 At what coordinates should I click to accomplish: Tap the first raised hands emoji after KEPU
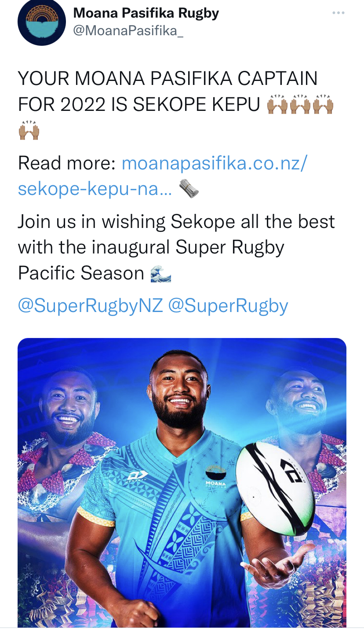(x=278, y=105)
